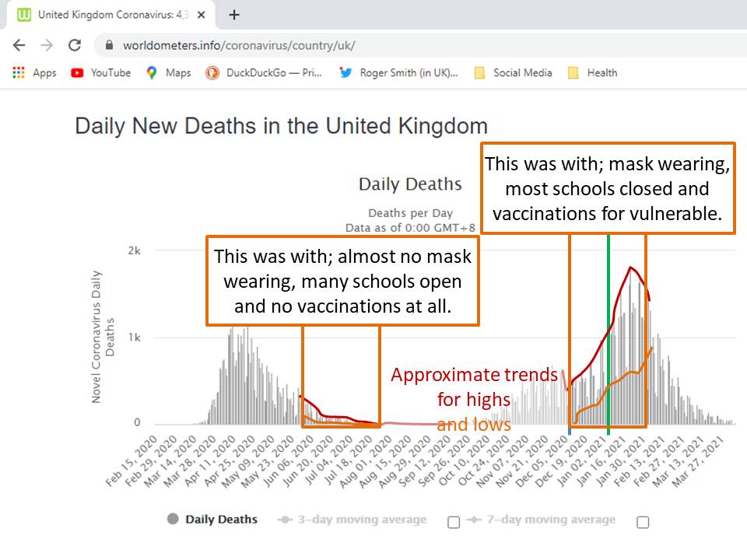
Task: Open the DuckDuckGo bookmark
Action: pos(263,72)
